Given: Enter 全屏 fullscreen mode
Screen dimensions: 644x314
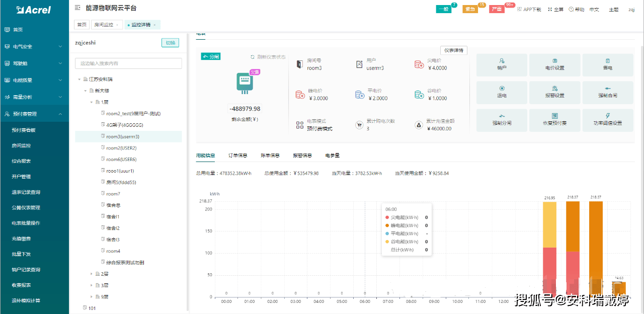Looking at the screenshot, I should (x=555, y=10).
